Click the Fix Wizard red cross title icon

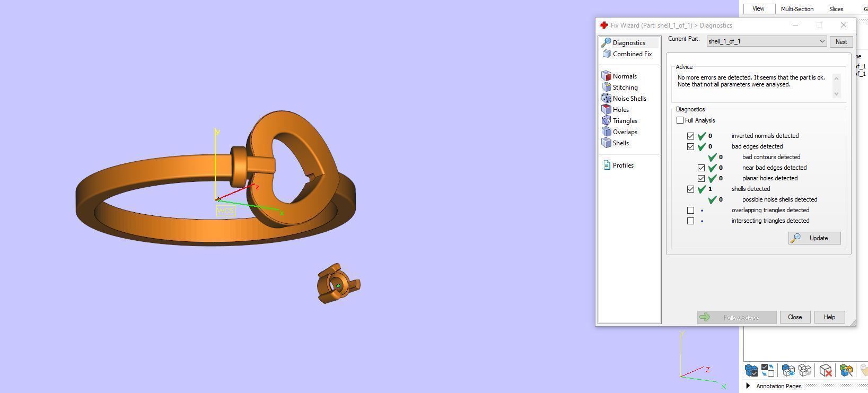(603, 25)
